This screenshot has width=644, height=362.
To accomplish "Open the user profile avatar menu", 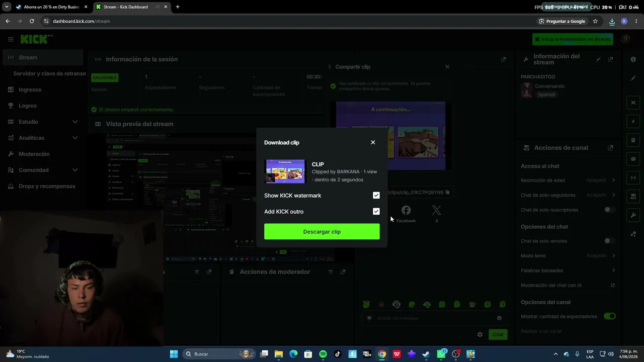I will 625,39.
